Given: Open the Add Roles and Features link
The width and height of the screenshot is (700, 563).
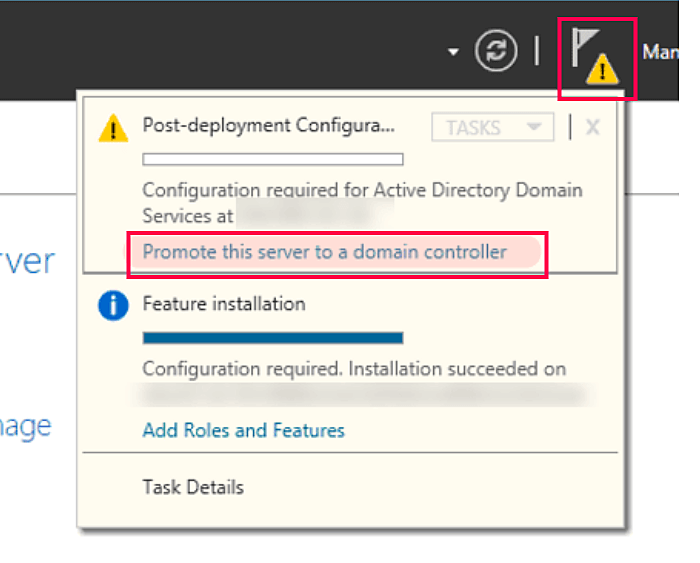Looking at the screenshot, I should (243, 430).
